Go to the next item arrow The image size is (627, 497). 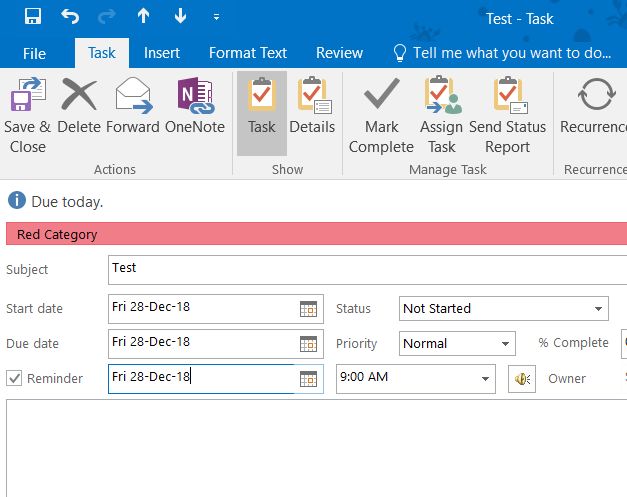[180, 16]
